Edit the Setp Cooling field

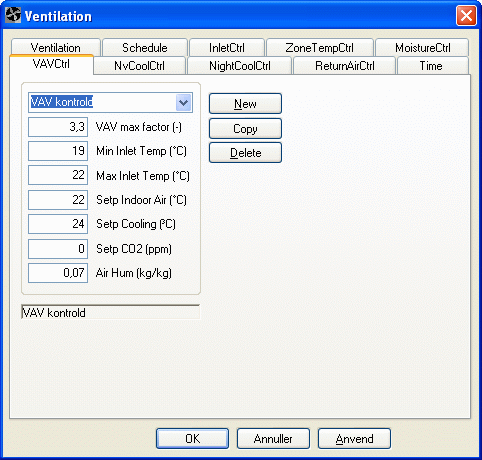click(x=58, y=224)
